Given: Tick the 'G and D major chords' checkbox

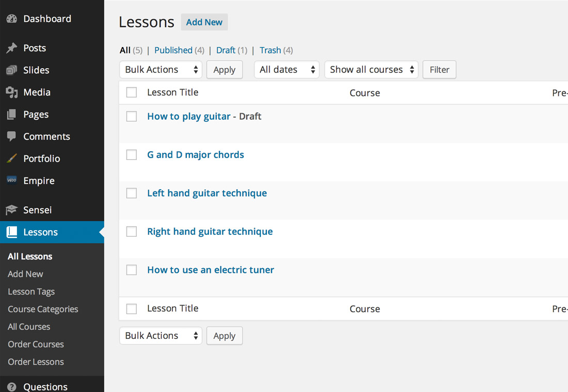Looking at the screenshot, I should (132, 155).
